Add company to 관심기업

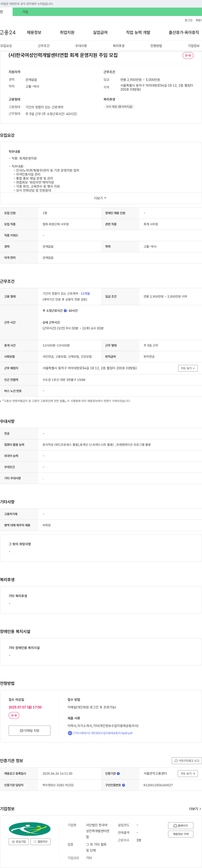[x=19, y=842]
